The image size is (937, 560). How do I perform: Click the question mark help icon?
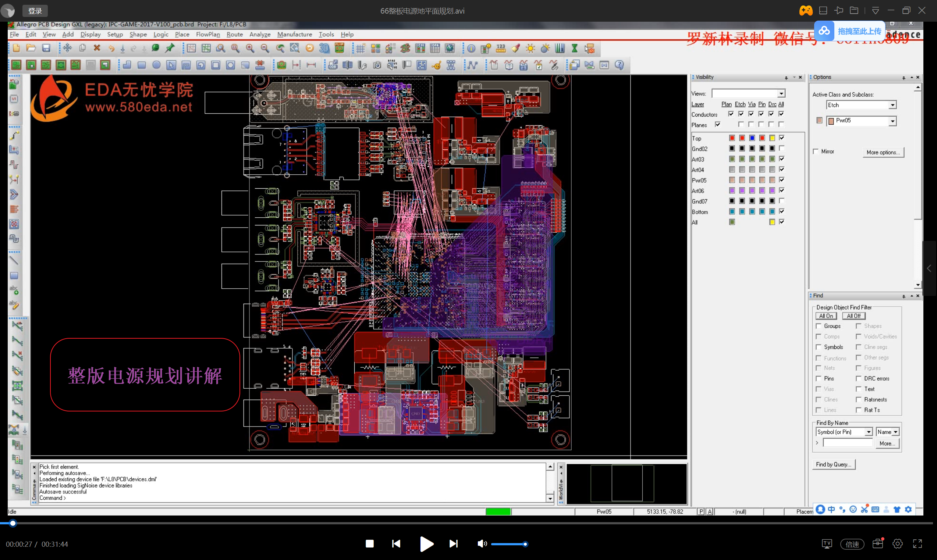[619, 65]
